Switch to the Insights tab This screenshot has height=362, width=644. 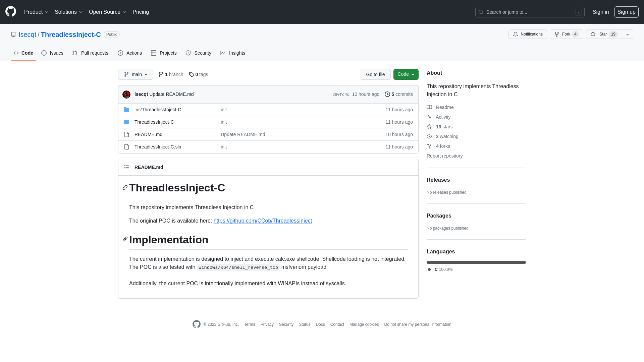coord(233,53)
